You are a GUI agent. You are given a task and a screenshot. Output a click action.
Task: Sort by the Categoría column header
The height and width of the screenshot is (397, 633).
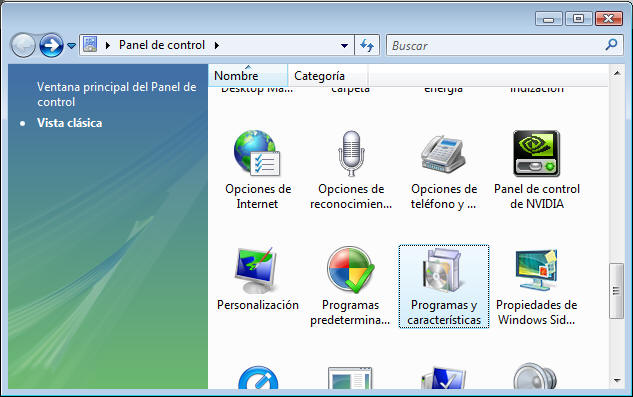327,76
